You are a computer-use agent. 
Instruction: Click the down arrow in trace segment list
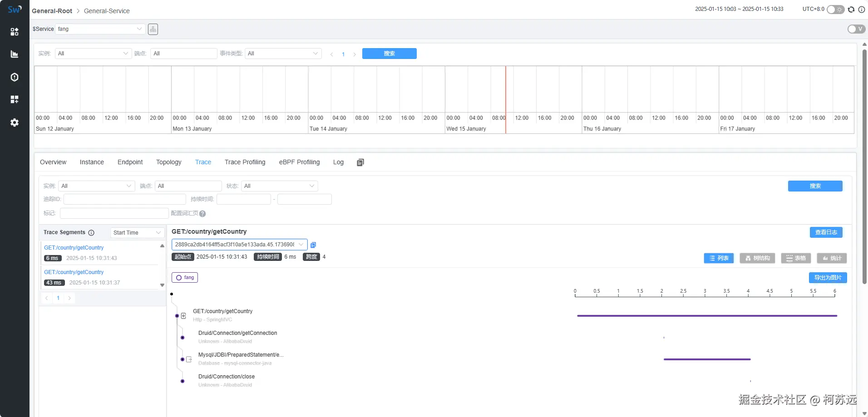[162, 285]
